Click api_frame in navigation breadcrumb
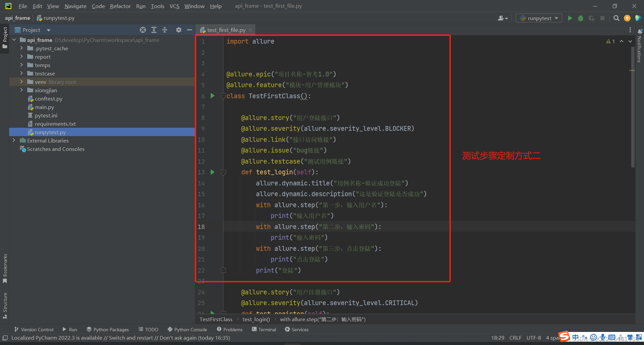 point(17,18)
